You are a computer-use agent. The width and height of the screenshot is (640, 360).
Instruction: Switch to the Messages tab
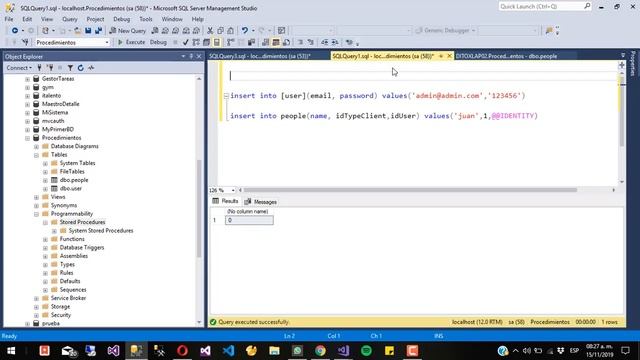coord(261,202)
